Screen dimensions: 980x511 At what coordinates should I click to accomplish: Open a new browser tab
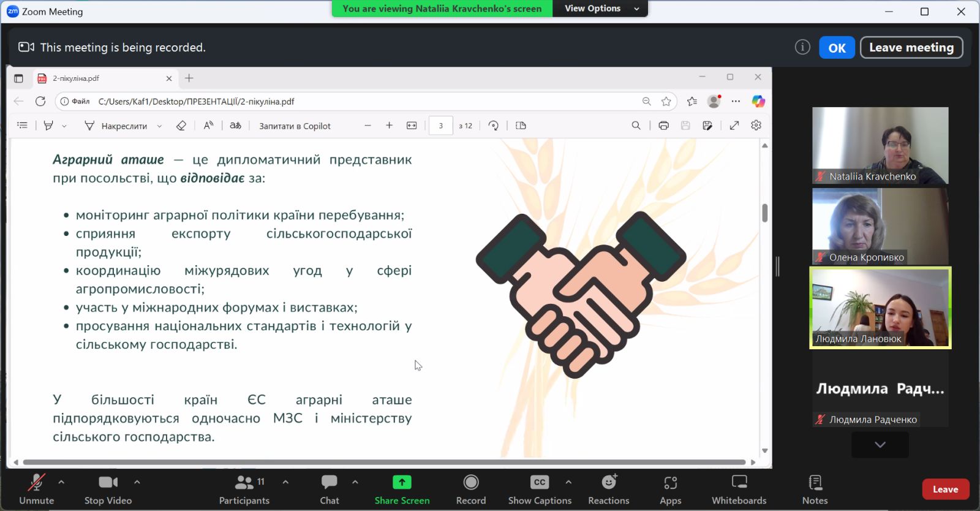pyautogui.click(x=189, y=78)
